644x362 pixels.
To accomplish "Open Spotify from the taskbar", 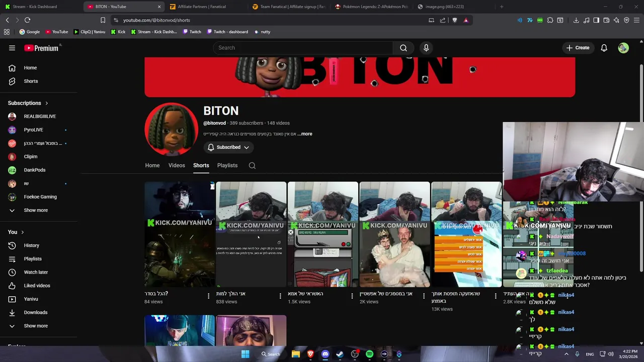I will pyautogui.click(x=369, y=354).
